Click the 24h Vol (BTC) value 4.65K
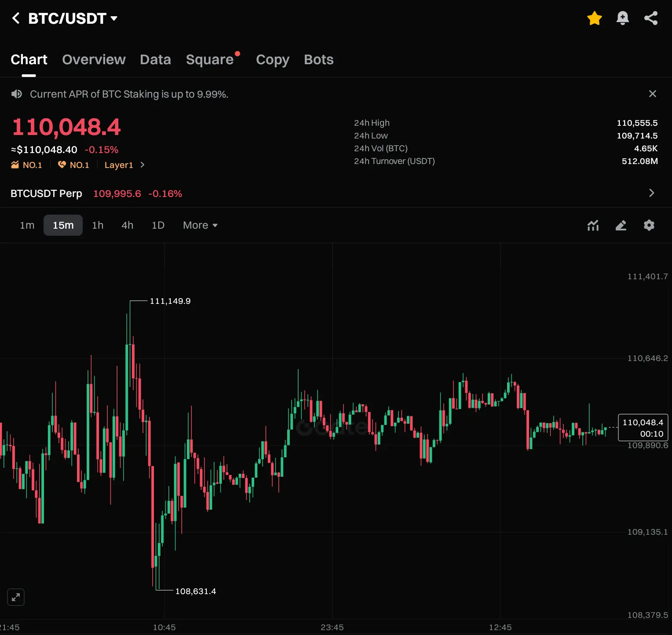 coord(646,149)
